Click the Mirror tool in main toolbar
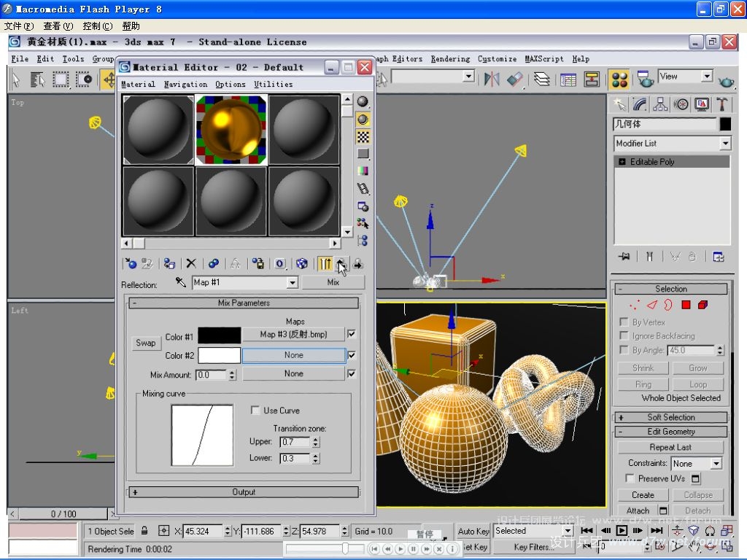The height and width of the screenshot is (560, 747). point(492,79)
